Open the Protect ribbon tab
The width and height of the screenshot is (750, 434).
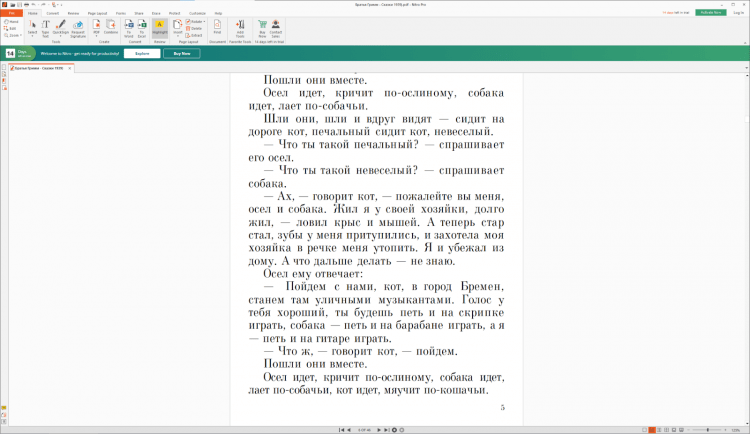(175, 13)
